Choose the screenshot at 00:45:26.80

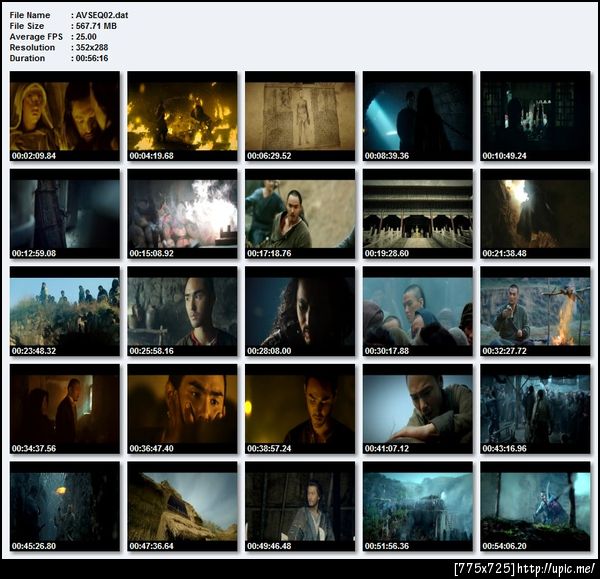65,507
